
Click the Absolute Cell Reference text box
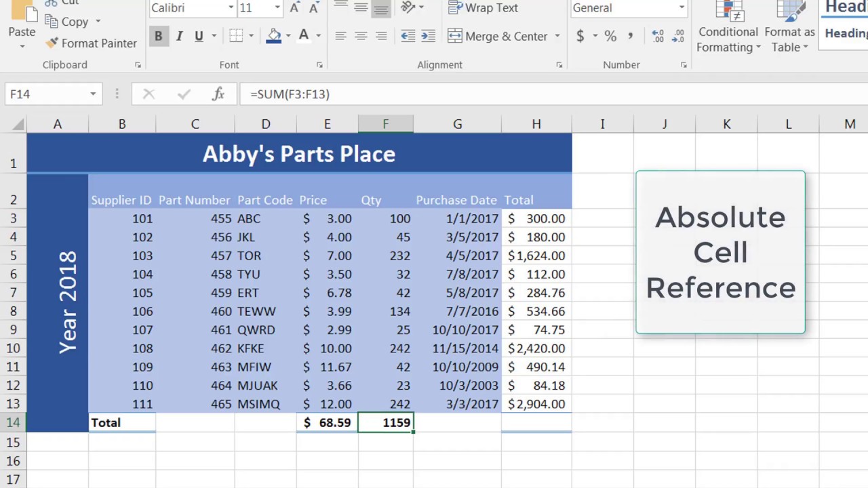click(721, 252)
